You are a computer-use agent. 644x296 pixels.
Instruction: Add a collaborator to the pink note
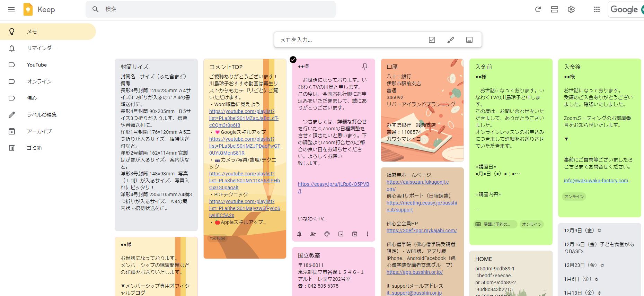tap(313, 234)
